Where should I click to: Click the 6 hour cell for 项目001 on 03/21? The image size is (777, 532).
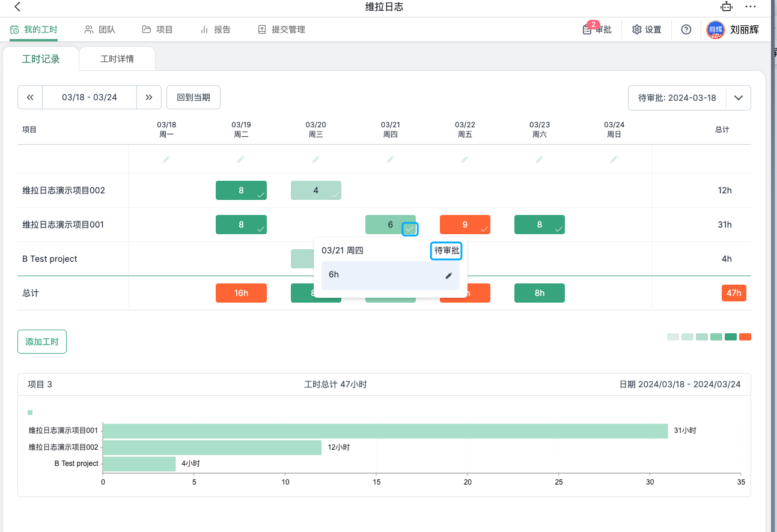point(390,225)
